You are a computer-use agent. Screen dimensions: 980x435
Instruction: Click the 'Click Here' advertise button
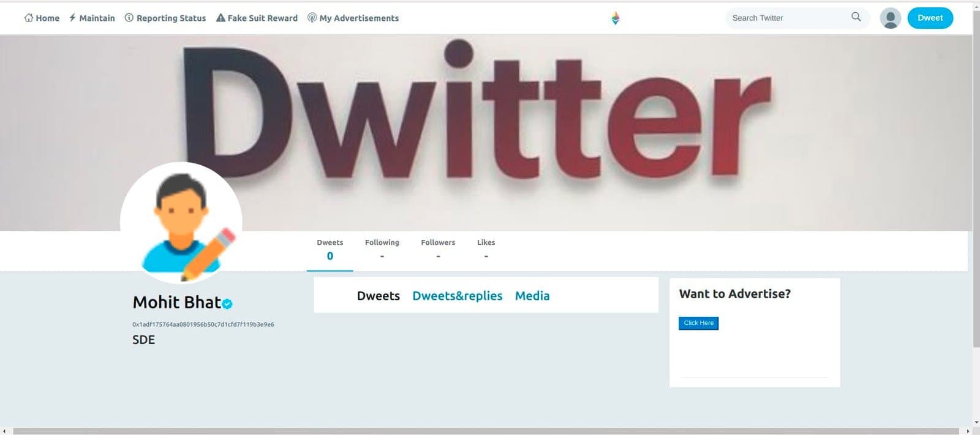[698, 323]
